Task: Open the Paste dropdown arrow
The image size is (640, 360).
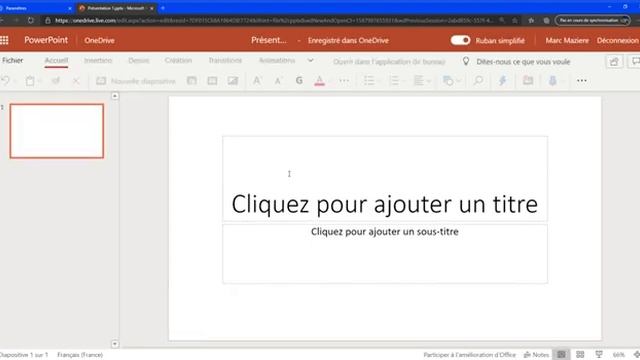Action: coord(40,81)
